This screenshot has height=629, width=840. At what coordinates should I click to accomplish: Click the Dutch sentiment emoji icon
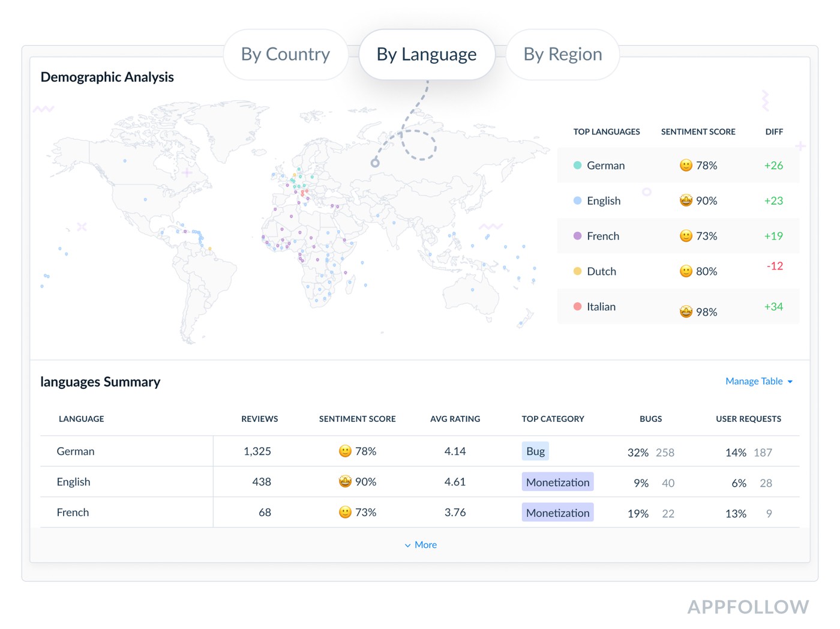pos(686,271)
